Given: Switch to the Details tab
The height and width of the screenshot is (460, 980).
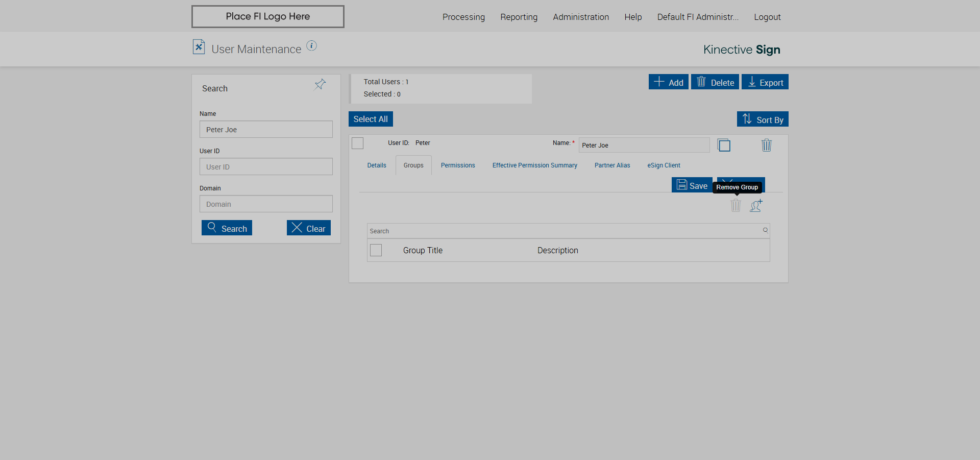Looking at the screenshot, I should pos(377,165).
